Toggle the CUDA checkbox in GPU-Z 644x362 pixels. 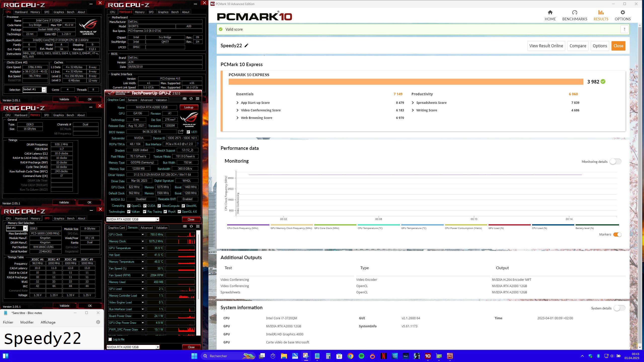coord(145,206)
